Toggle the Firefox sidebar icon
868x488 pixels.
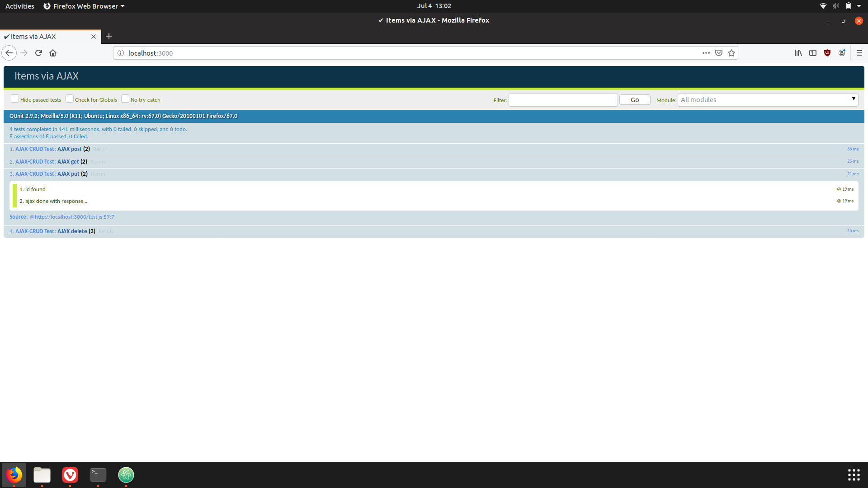(813, 53)
